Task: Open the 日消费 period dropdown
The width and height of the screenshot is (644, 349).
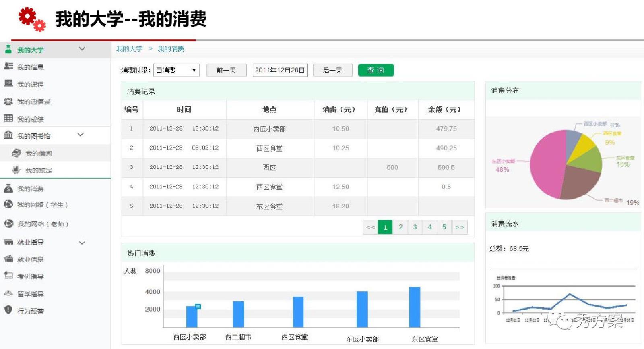Action: coord(176,70)
